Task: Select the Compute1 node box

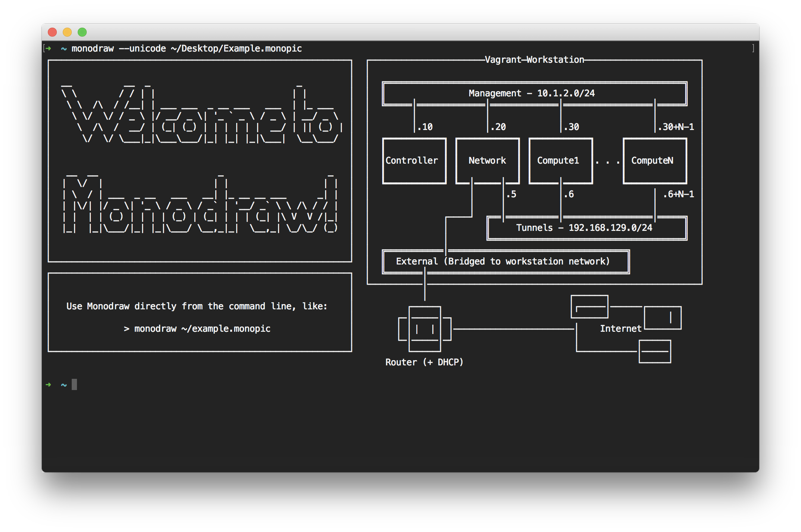Action: click(x=560, y=161)
